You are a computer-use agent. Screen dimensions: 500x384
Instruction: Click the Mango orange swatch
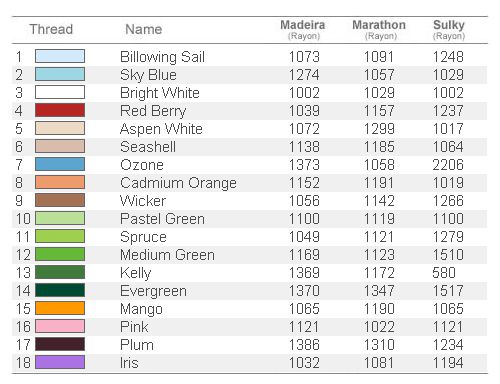click(x=60, y=308)
